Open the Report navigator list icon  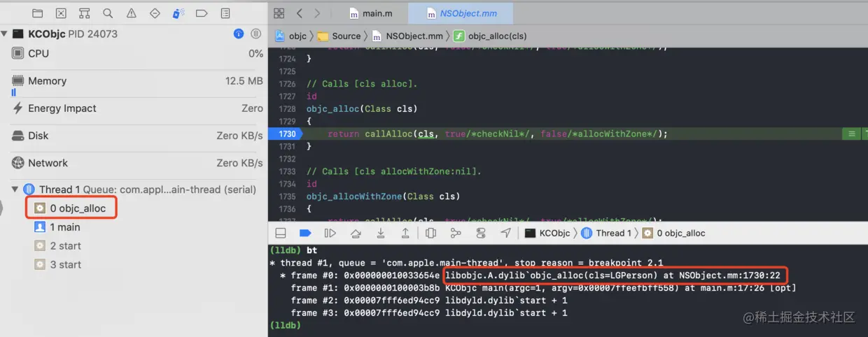pos(225,13)
